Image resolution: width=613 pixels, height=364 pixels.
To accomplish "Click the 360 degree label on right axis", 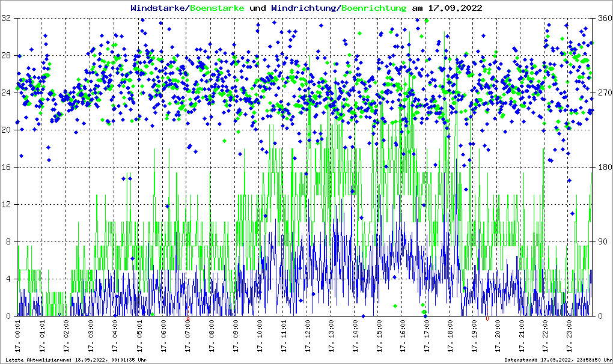I will click(603, 19).
